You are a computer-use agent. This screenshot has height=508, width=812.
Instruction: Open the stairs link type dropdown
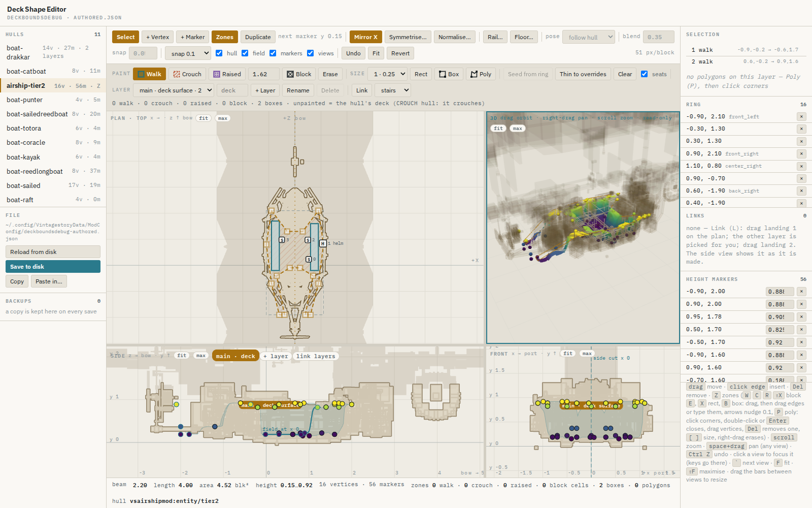pyautogui.click(x=393, y=90)
